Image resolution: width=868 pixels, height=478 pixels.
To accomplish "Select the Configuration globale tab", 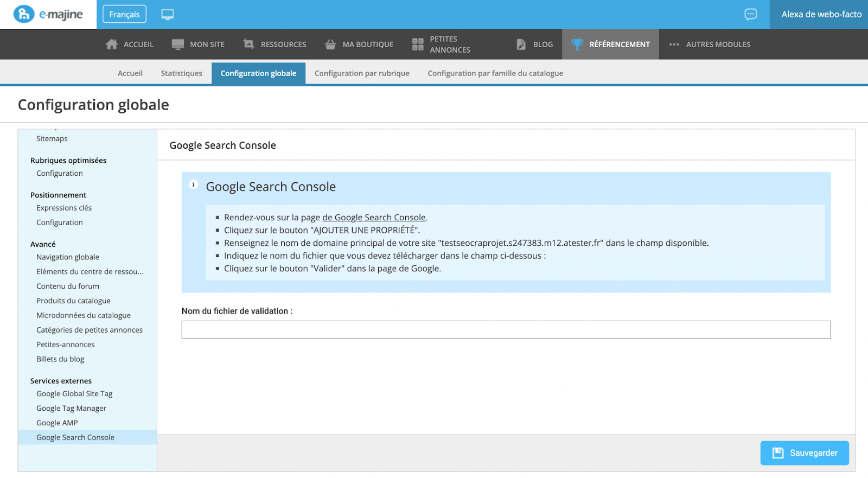I will pos(258,73).
